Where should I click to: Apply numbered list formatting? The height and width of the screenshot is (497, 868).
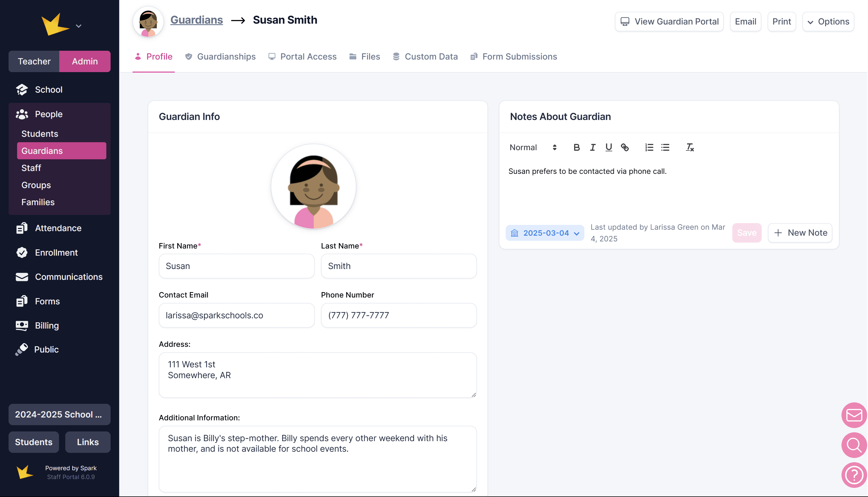649,147
